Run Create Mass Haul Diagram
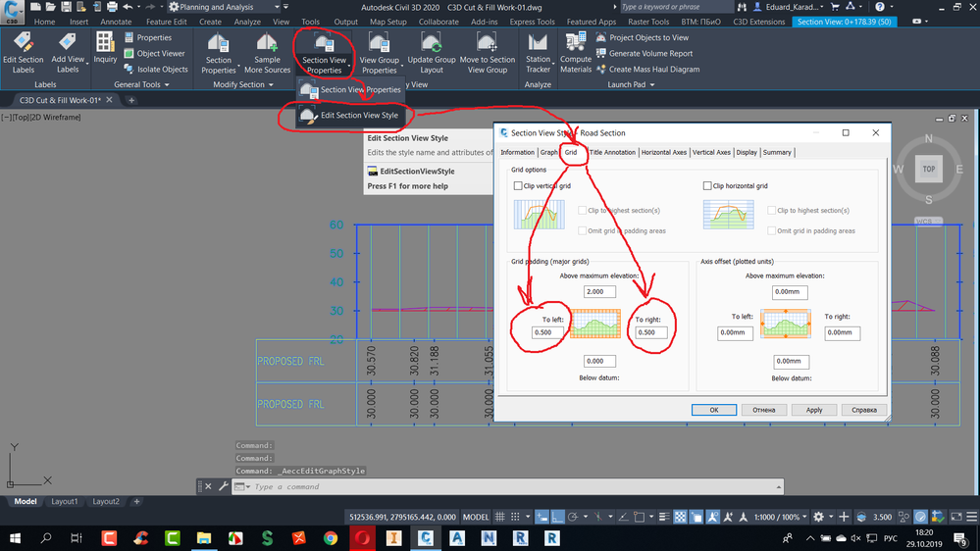The width and height of the screenshot is (980, 551). (648, 70)
